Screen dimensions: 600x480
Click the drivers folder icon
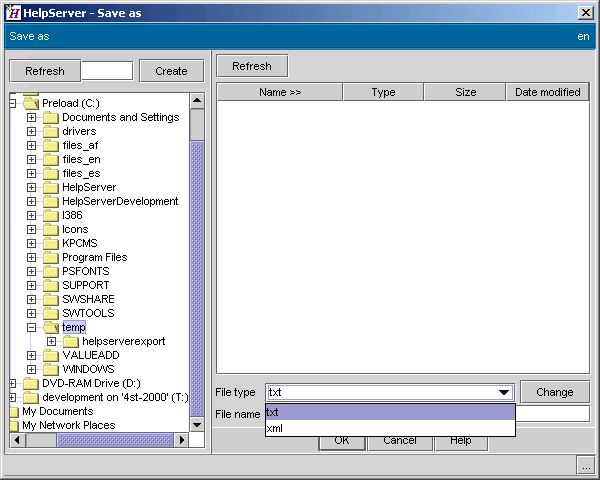pyautogui.click(x=51, y=132)
